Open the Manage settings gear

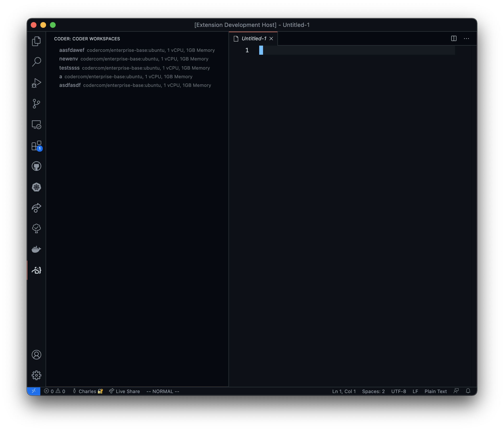(x=36, y=375)
